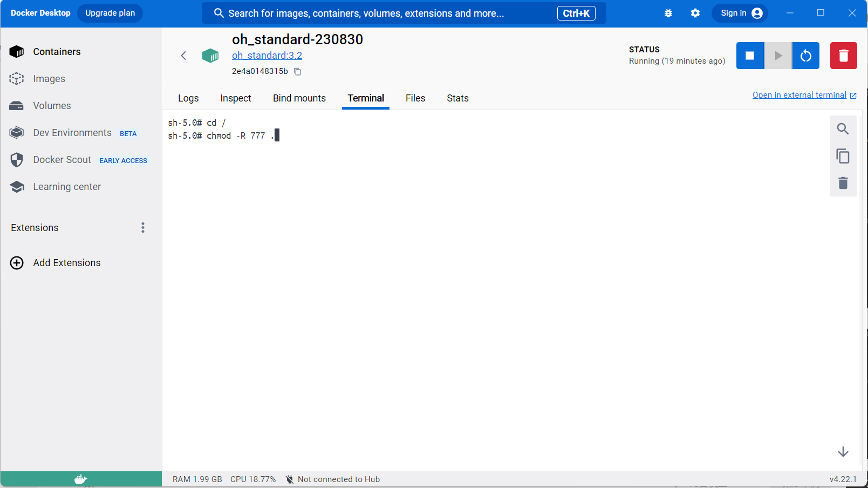Image resolution: width=868 pixels, height=488 pixels.
Task: Copy the terminal contents to clipboard
Action: click(x=843, y=156)
